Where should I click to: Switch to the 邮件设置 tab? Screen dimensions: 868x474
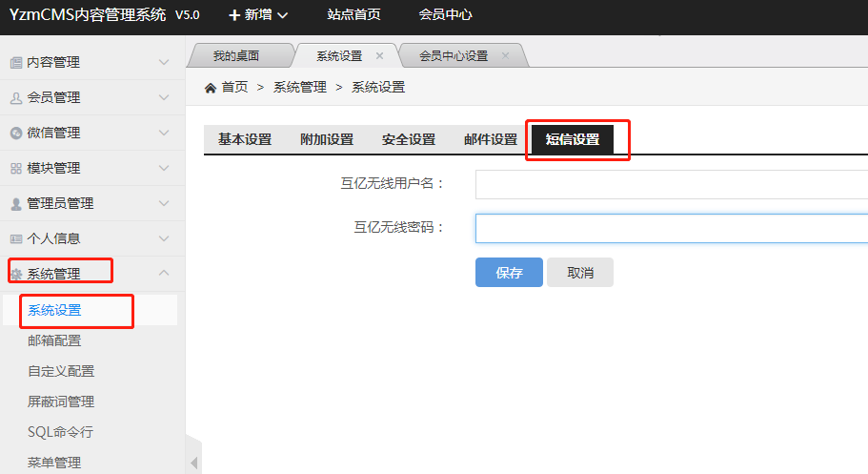(x=490, y=140)
